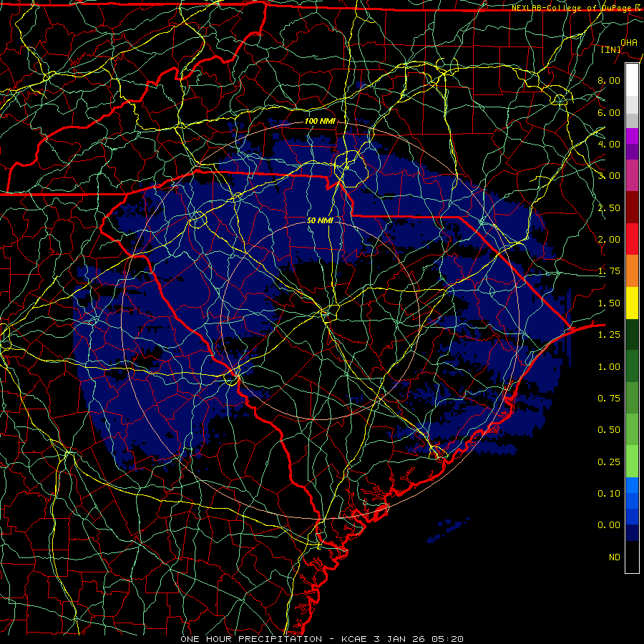Click the 8.00 legend value
Screen dimensions: 644x644
(609, 80)
